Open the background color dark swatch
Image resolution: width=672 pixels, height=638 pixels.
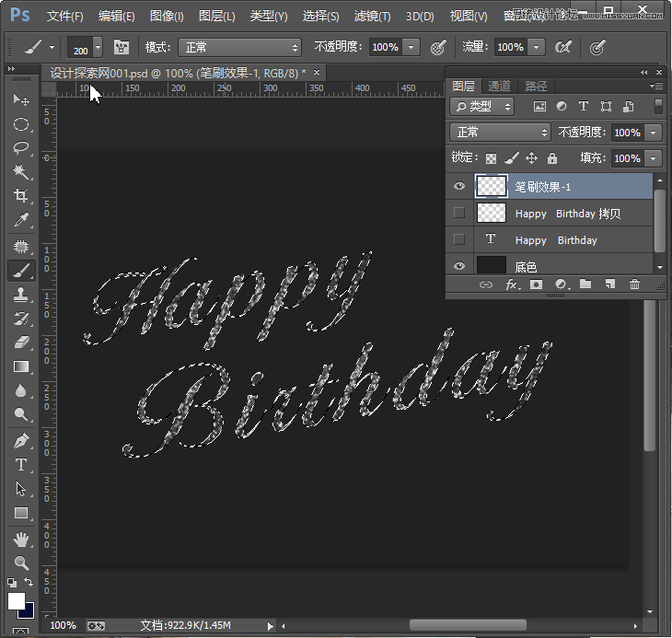click(x=29, y=613)
